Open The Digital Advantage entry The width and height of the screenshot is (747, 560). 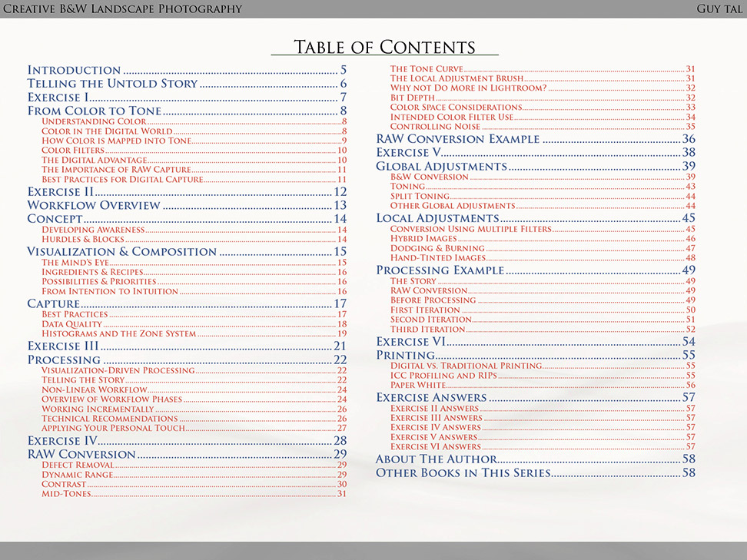(x=194, y=160)
